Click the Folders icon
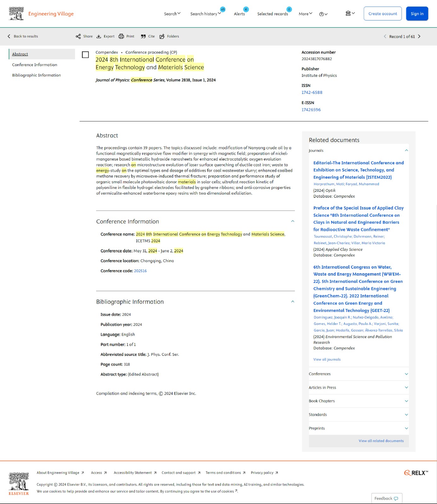Image resolution: width=437 pixels, height=504 pixels. 162,36
